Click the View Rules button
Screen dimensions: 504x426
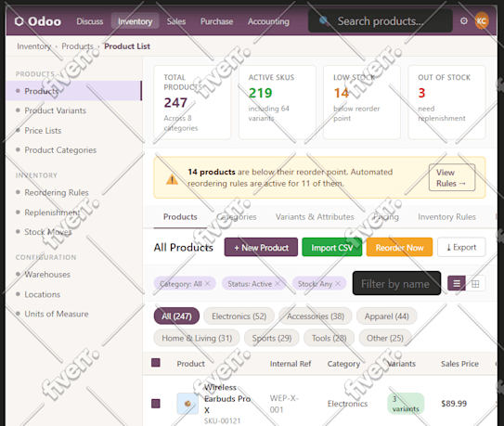pos(452,178)
